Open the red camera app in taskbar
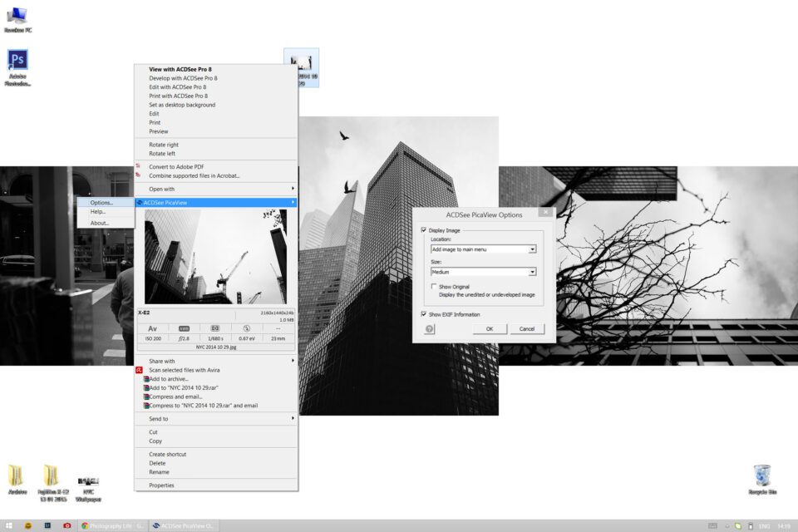The height and width of the screenshot is (532, 798). [66, 526]
